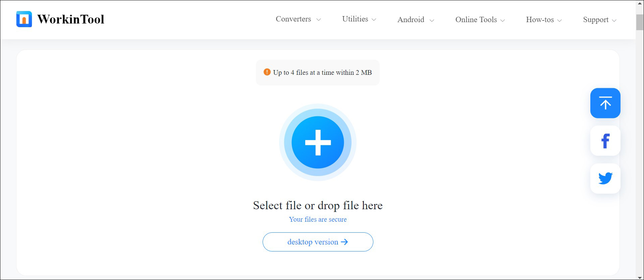Open the Support menu
644x280 pixels.
600,20
